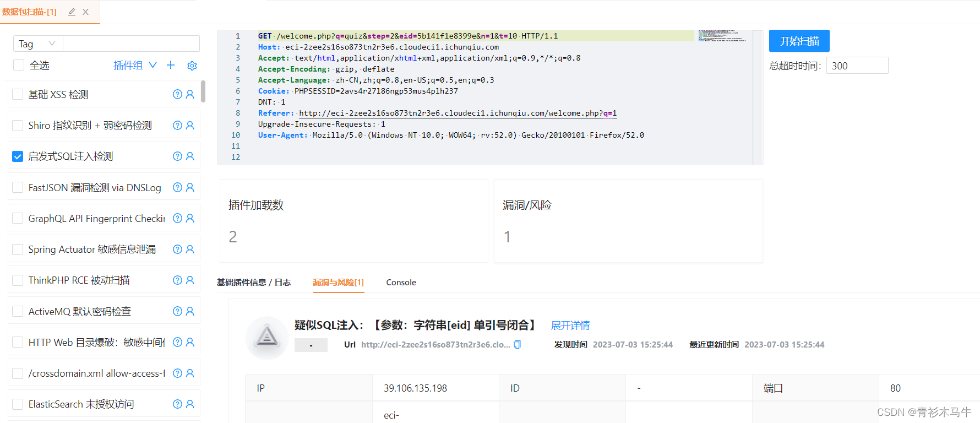Click the 漏洞/风险 count card
Screen dimensions: 980x423
coord(628,221)
